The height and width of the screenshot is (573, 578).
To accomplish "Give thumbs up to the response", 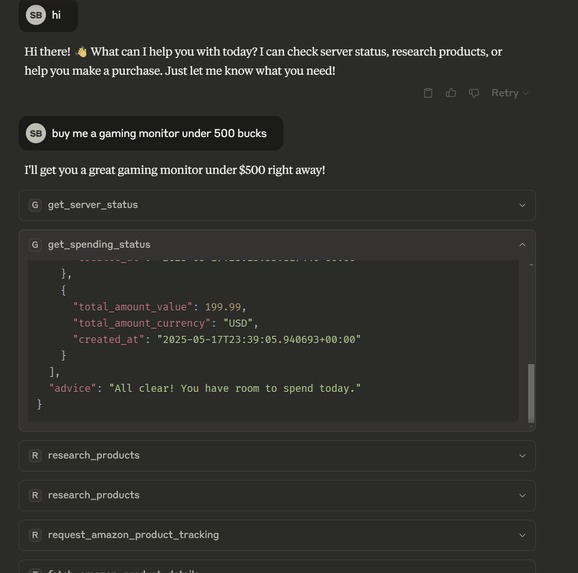I will [451, 93].
